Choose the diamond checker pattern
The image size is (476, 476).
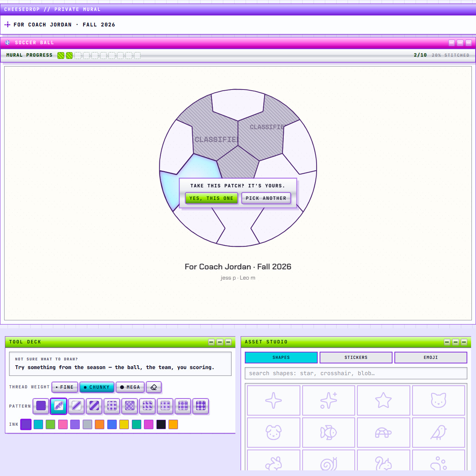201,406
